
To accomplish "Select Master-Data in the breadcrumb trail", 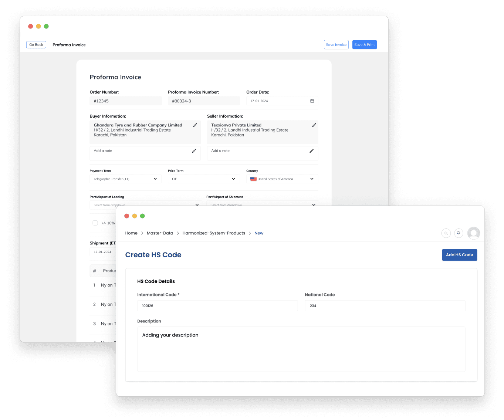I will tap(160, 233).
